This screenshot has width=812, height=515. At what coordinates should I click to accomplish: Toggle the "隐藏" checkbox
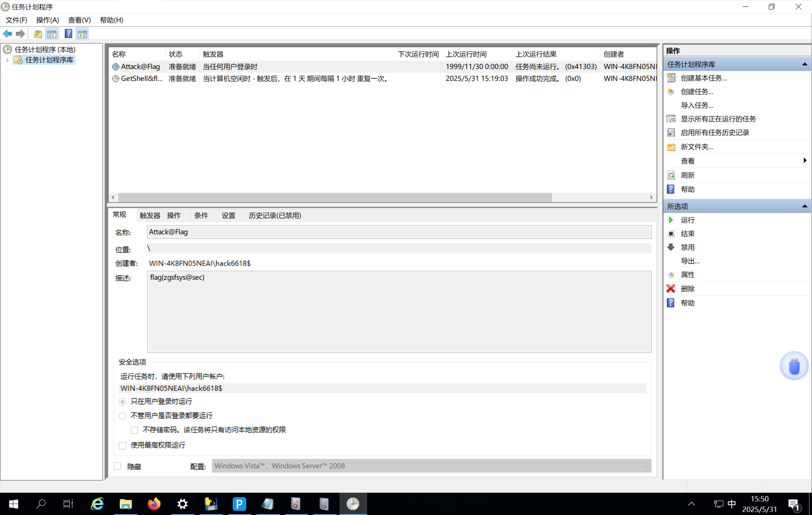point(118,466)
